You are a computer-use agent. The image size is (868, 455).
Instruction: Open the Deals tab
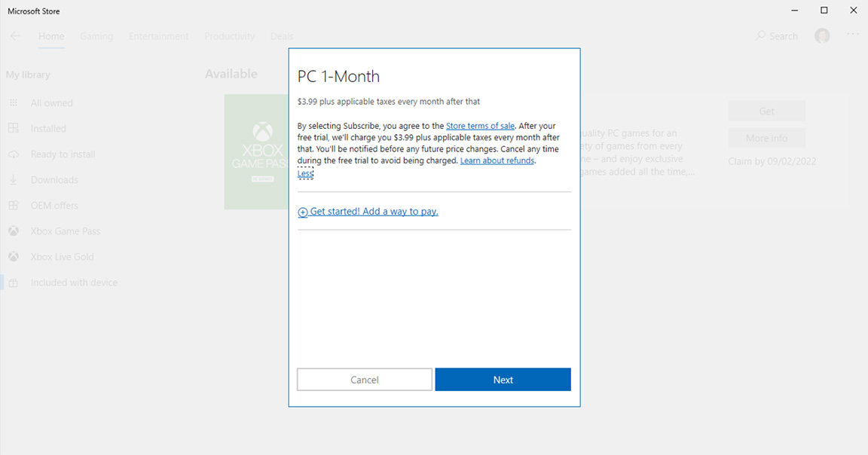(282, 36)
